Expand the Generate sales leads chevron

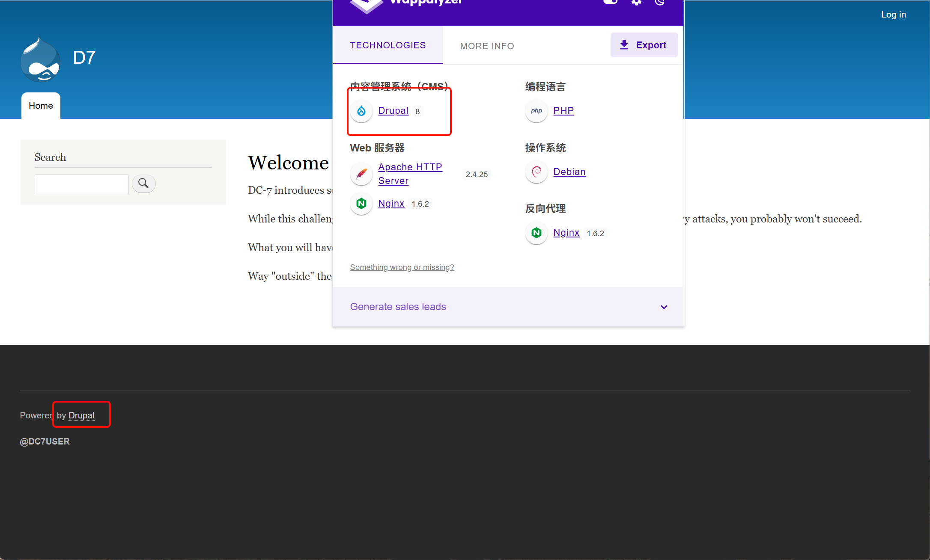coord(664,307)
